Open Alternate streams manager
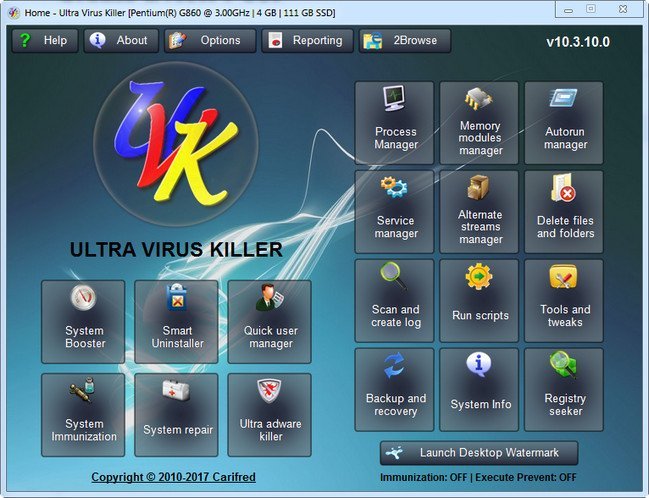 pos(479,212)
